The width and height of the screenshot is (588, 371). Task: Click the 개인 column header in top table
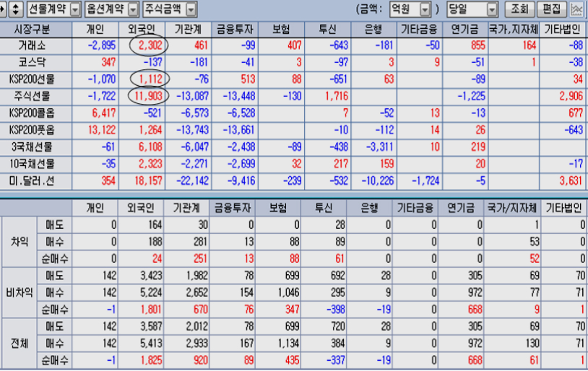[95, 29]
